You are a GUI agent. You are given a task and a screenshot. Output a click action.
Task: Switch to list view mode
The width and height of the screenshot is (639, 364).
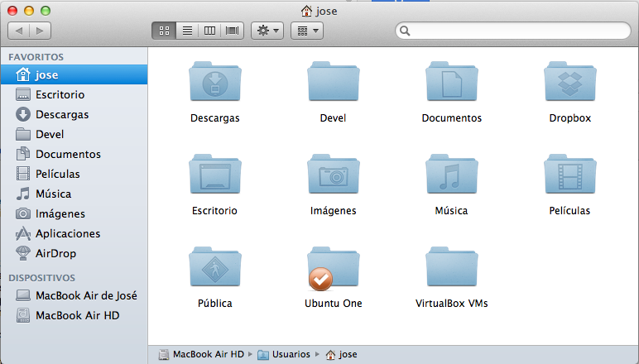[187, 31]
